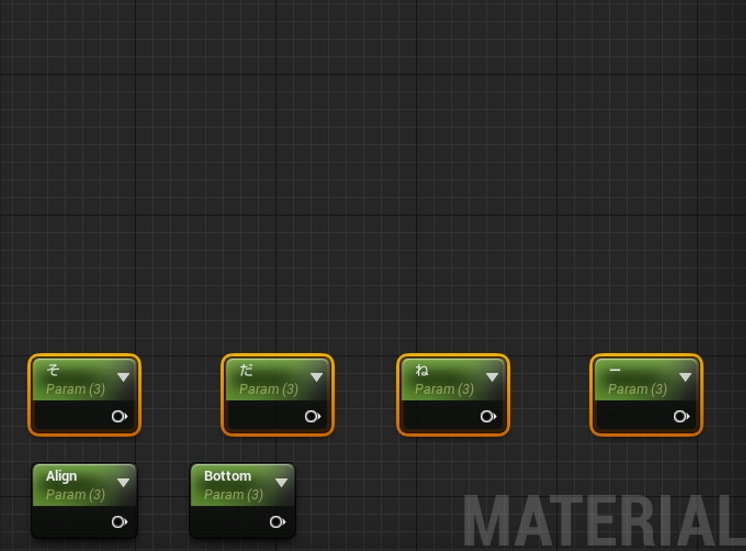Viewport: 746px width, 551px height.
Task: Select the そ node title
Action: coord(53,370)
